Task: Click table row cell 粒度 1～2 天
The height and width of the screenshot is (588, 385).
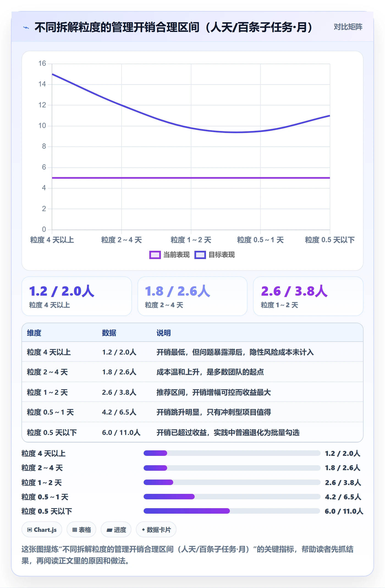Action: [x=47, y=392]
